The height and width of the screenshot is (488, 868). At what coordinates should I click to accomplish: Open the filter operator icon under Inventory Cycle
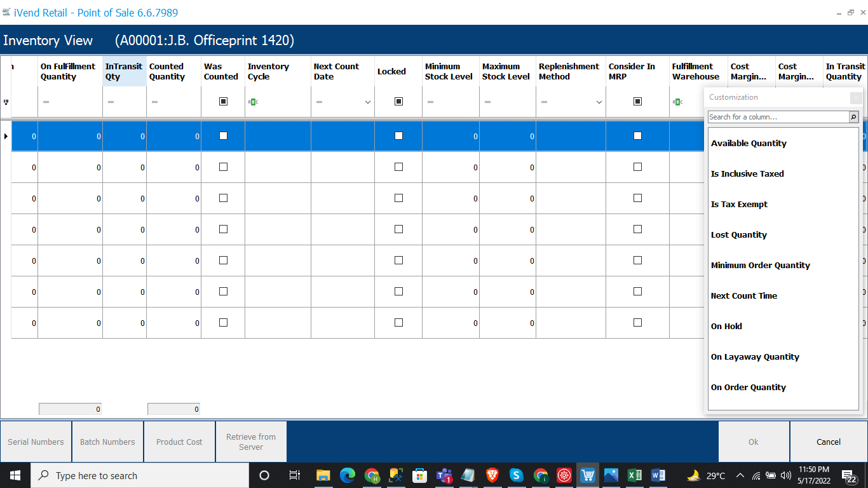[x=252, y=102]
